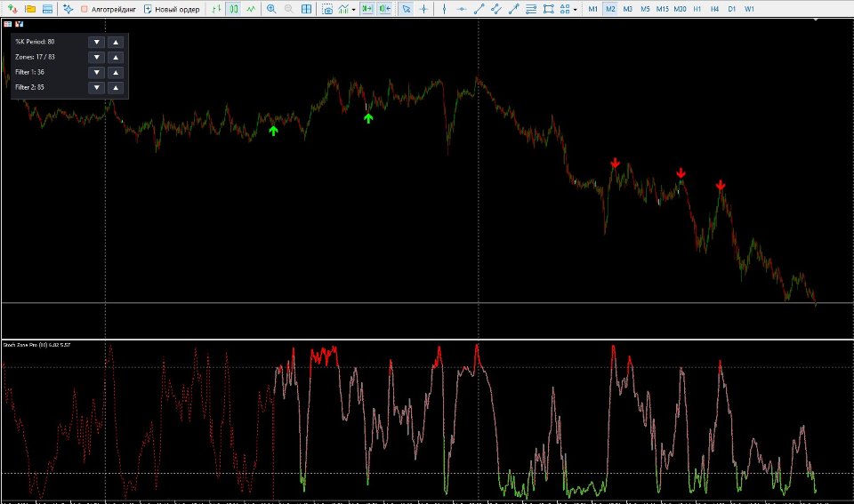
Task: Select the standard cursor tool
Action: point(406,9)
